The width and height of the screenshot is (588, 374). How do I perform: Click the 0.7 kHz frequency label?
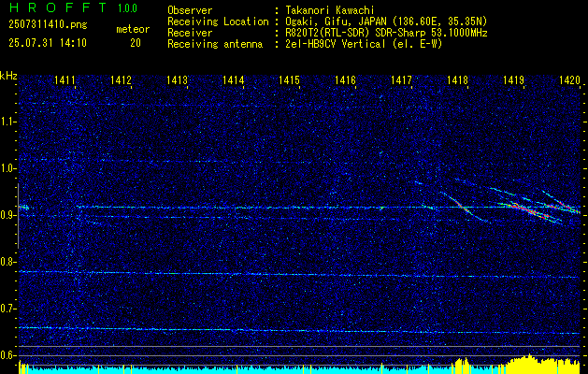[x=8, y=309]
